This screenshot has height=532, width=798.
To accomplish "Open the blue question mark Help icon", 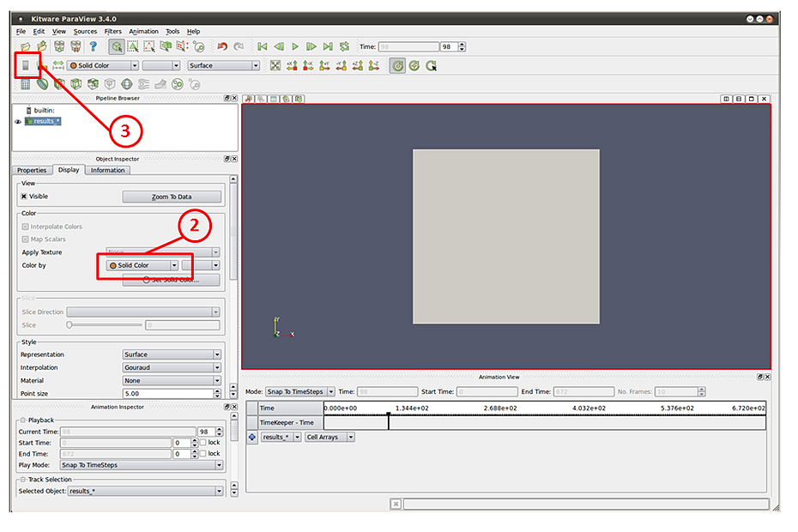I will pyautogui.click(x=94, y=47).
